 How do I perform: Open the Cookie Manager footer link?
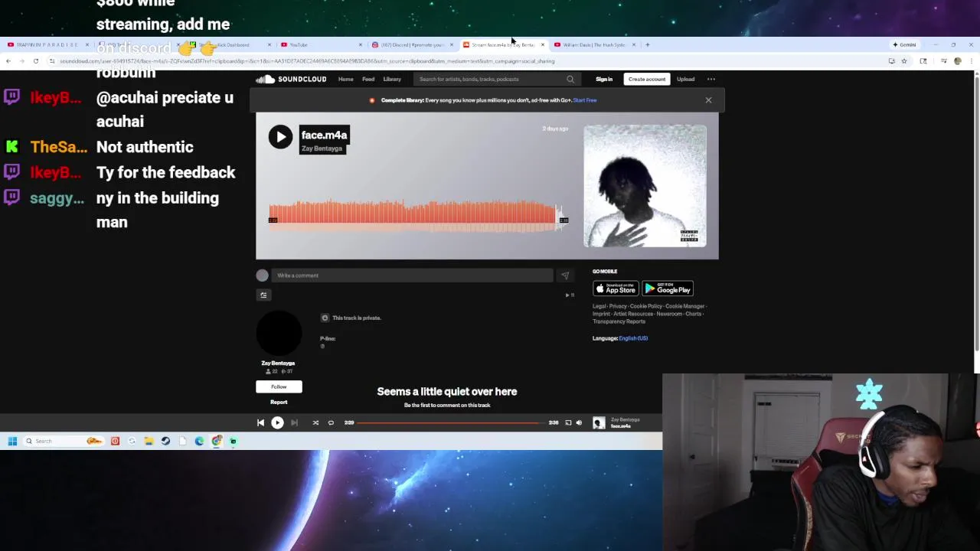click(685, 306)
